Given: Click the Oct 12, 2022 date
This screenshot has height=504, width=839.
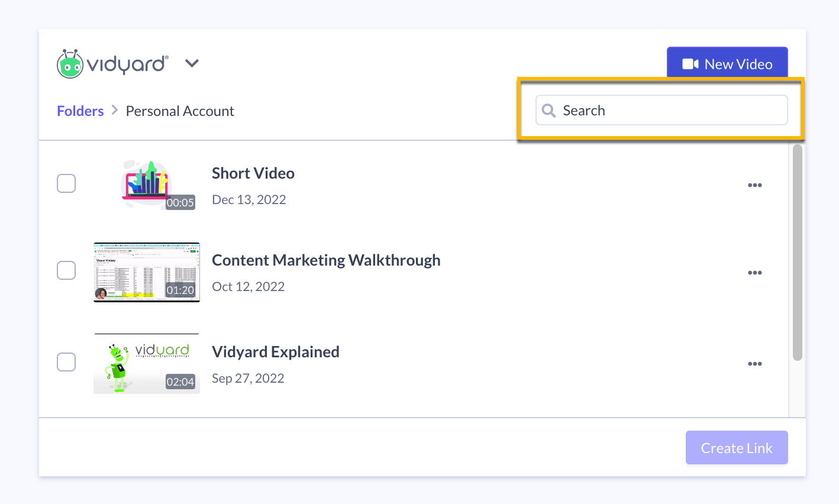Looking at the screenshot, I should click(249, 287).
